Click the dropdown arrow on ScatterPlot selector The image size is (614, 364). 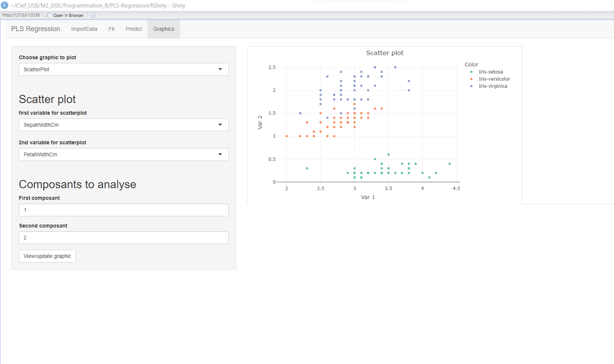coord(220,69)
